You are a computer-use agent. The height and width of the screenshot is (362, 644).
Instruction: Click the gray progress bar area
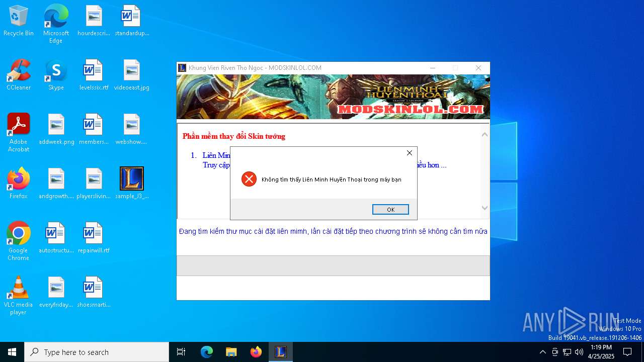333,265
